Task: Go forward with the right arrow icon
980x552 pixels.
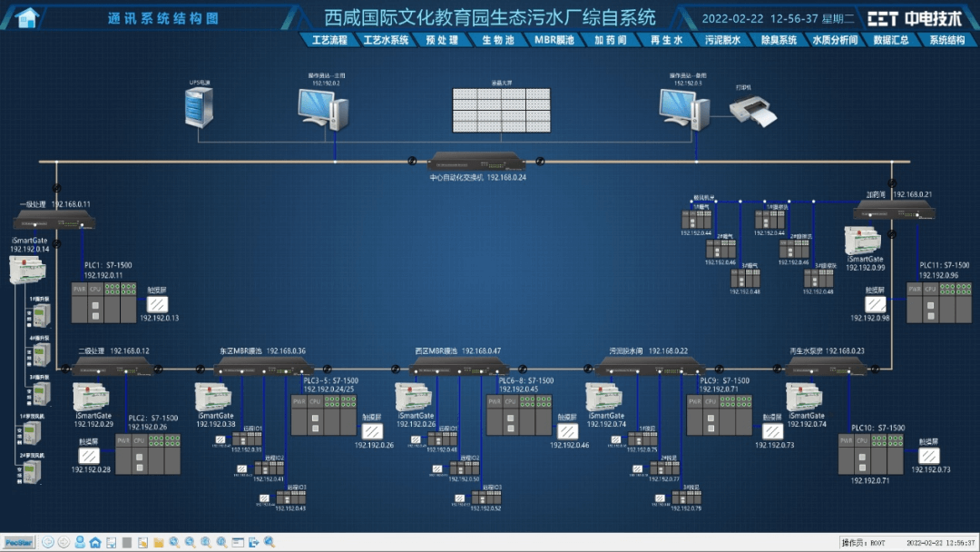Action: coord(64,542)
